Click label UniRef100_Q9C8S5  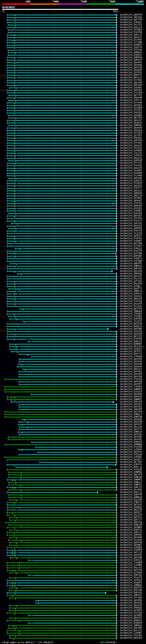[x=131, y=419]
